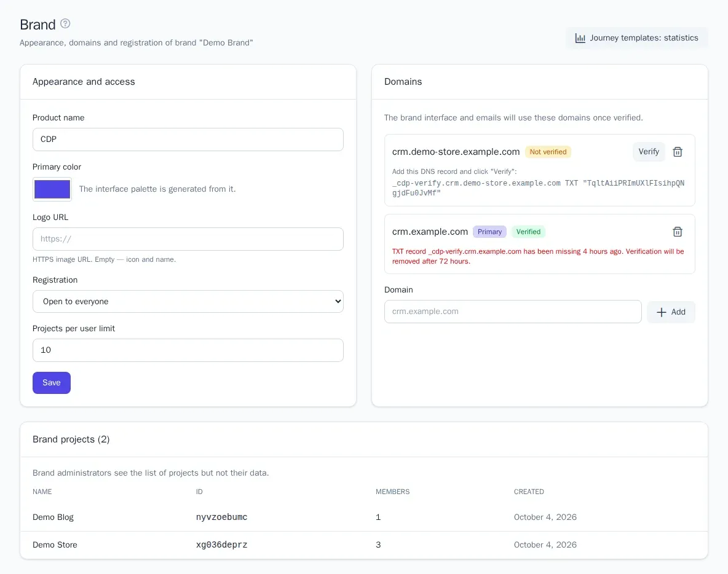Click the help question-mark icon beside Brand
The width and height of the screenshot is (728, 574).
click(x=65, y=24)
